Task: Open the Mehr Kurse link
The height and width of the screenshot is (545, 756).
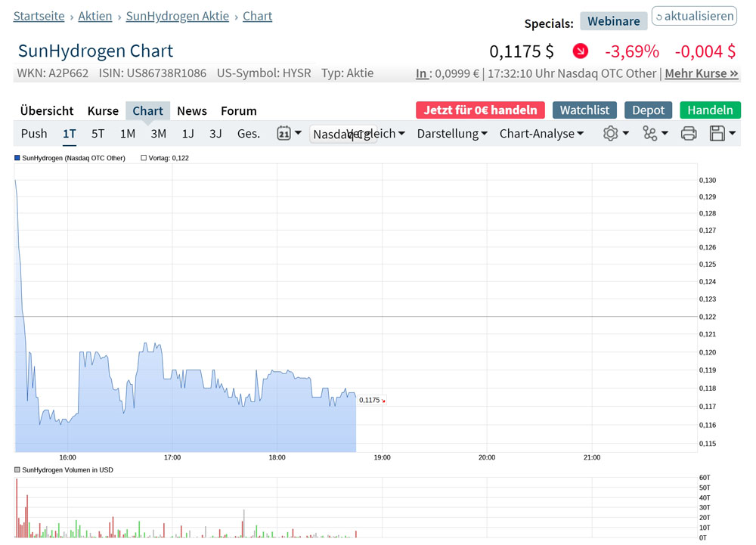Action: coord(702,73)
